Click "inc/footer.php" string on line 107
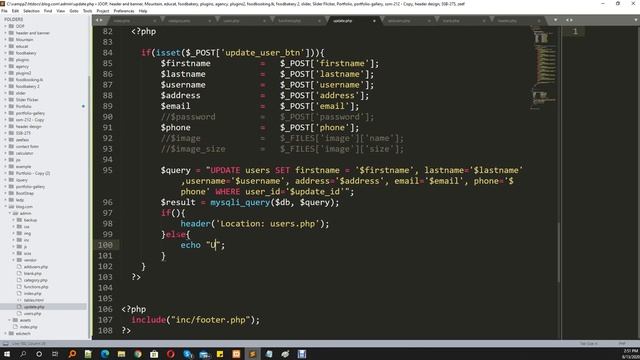This screenshot has height=360, width=640. point(210,320)
